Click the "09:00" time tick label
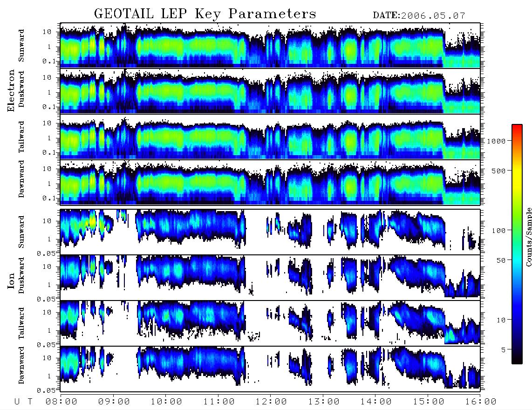Image resolution: width=532 pixels, height=410 pixels. pos(114,402)
